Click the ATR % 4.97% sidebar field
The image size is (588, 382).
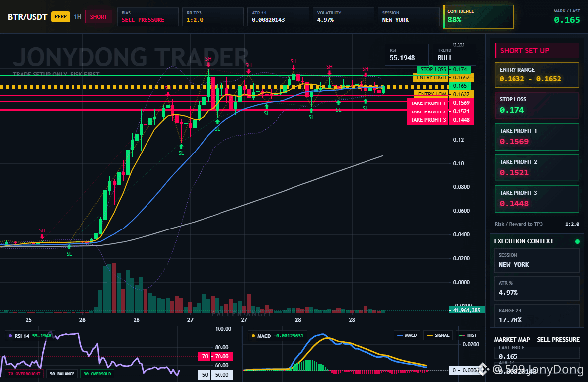tap(537, 288)
